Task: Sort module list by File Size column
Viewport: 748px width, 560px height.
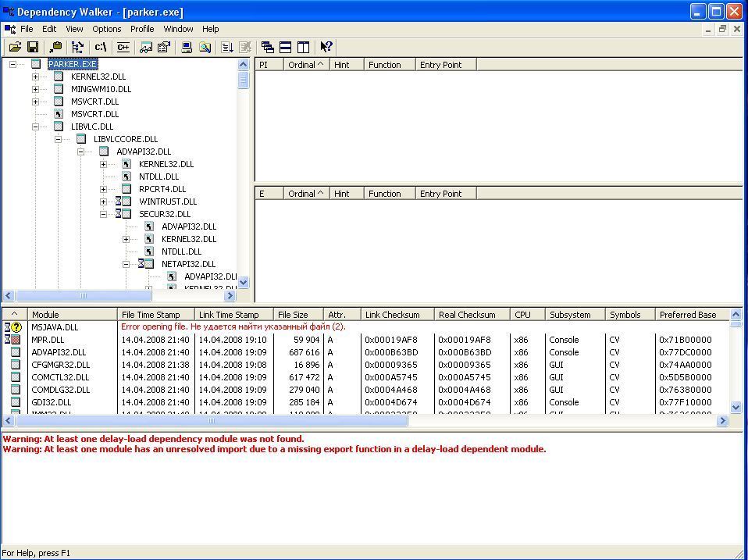Action: pyautogui.click(x=294, y=315)
